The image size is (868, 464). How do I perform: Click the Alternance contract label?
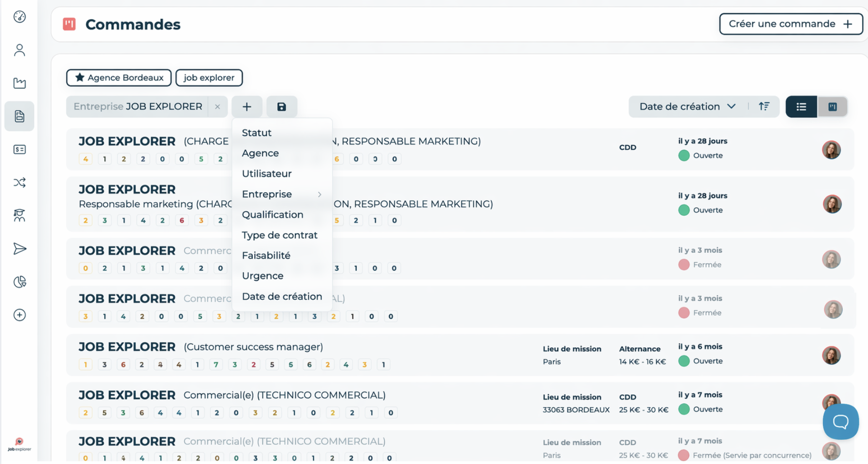pos(640,349)
